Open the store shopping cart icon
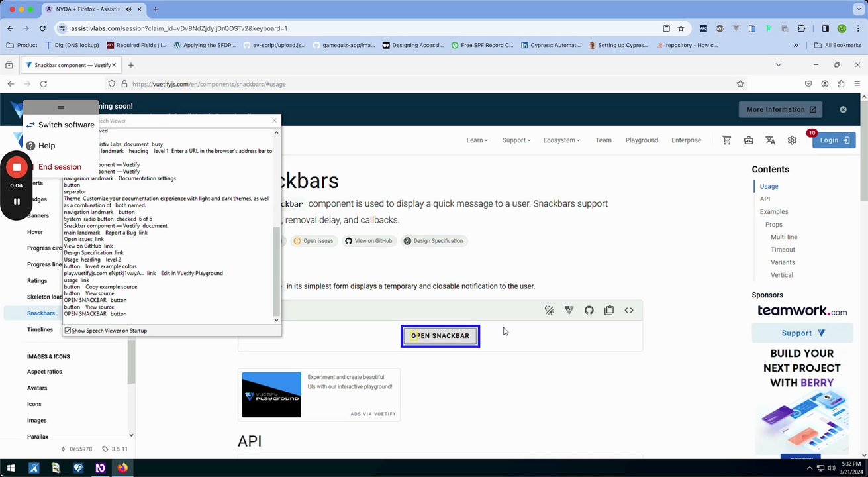 tap(726, 140)
